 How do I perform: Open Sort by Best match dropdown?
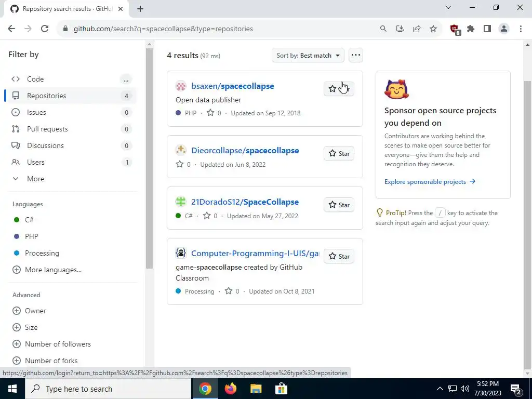pos(308,55)
